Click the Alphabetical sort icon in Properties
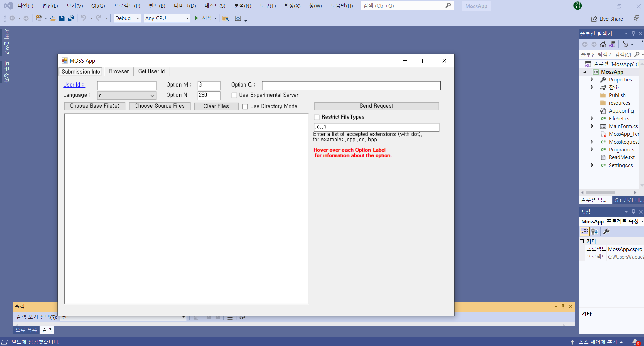The image size is (644, 346). point(594,231)
